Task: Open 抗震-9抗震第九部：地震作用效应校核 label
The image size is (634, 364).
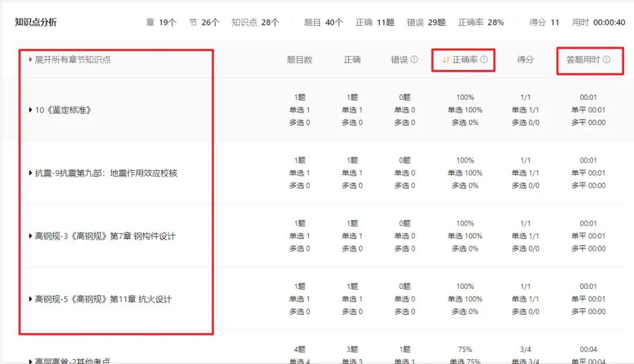Action: [106, 173]
